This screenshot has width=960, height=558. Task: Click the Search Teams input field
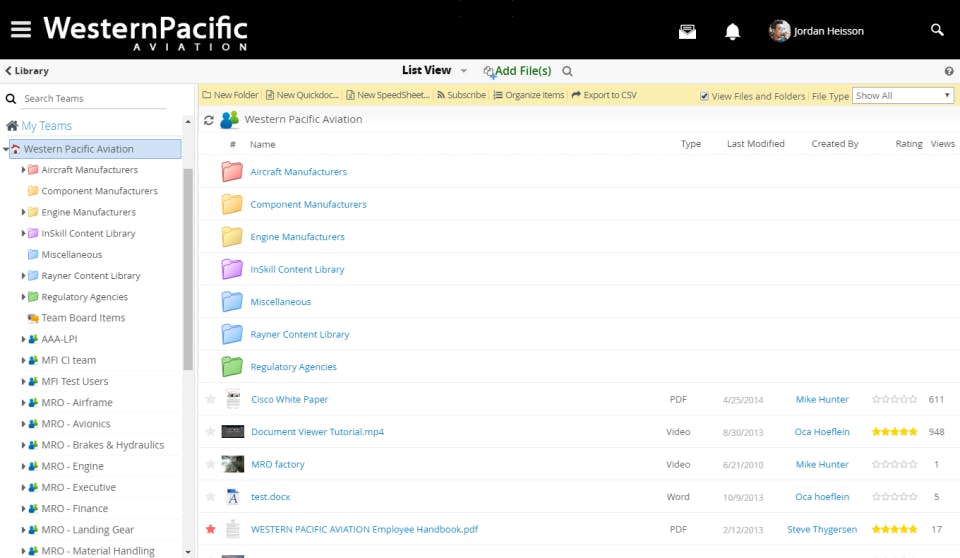click(x=94, y=98)
